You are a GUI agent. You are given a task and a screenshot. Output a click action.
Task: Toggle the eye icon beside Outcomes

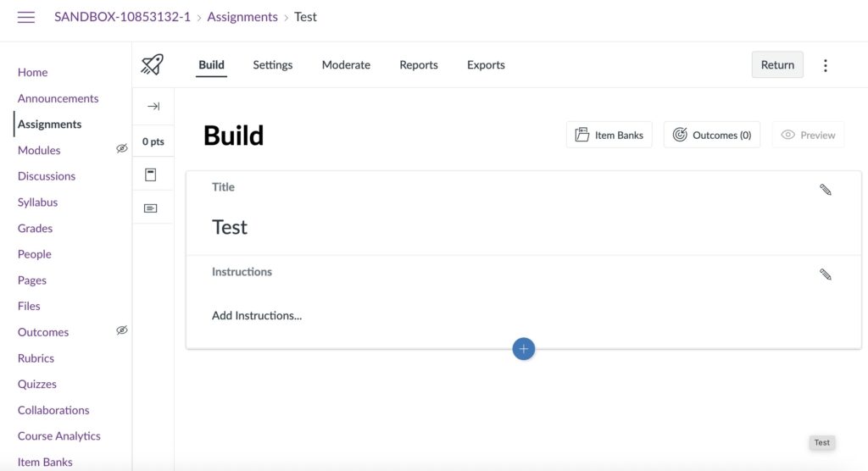121,331
